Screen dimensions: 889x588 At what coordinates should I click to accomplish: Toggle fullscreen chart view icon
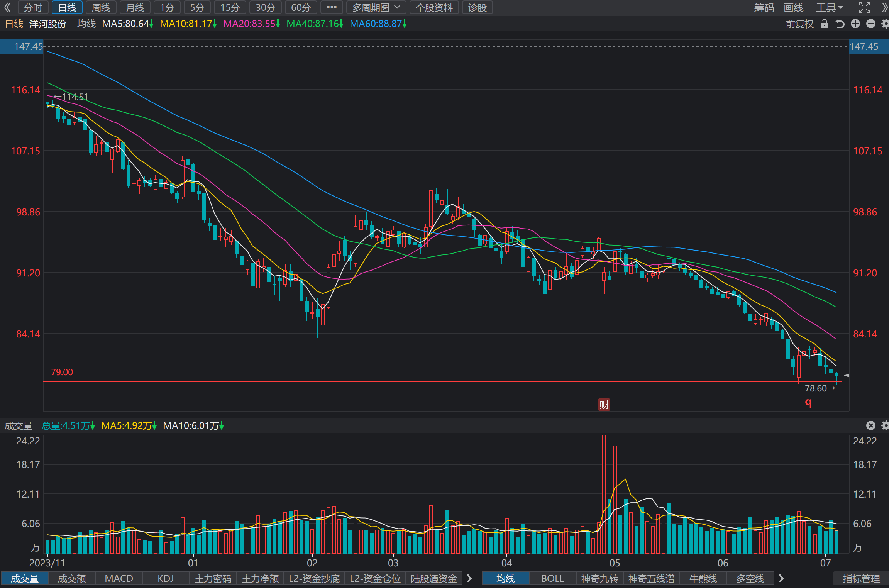864,7
